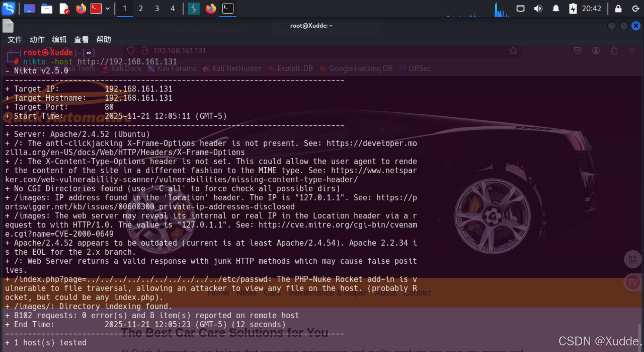This screenshot has height=352, width=644.
Task: Switch to workspace 2
Action: tap(141, 8)
